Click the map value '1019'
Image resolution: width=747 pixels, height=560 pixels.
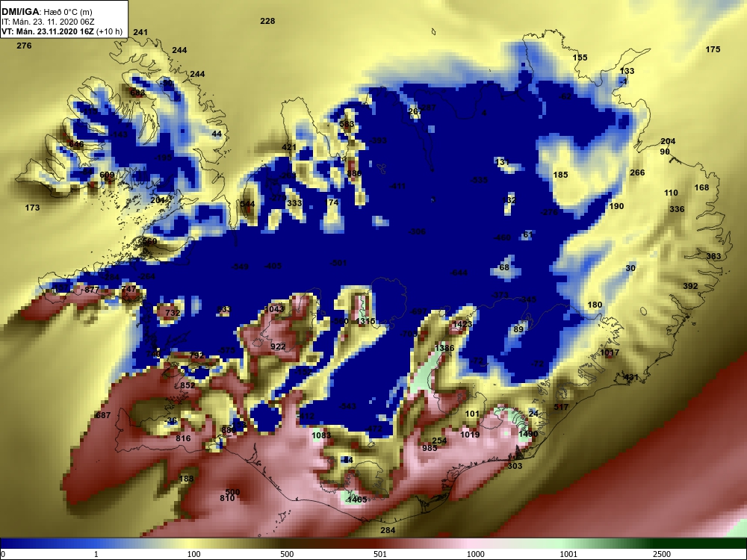point(470,435)
